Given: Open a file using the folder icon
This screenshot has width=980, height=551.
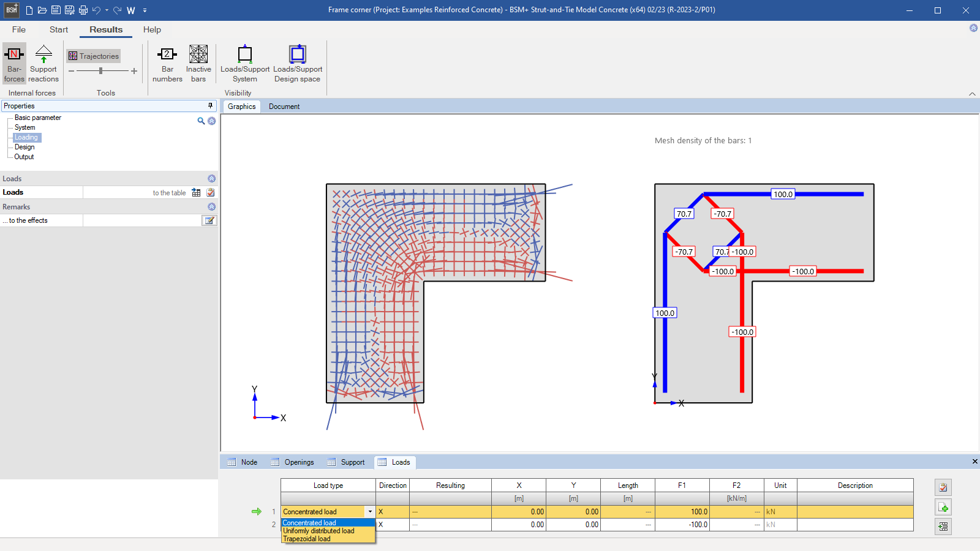Looking at the screenshot, I should (42, 10).
